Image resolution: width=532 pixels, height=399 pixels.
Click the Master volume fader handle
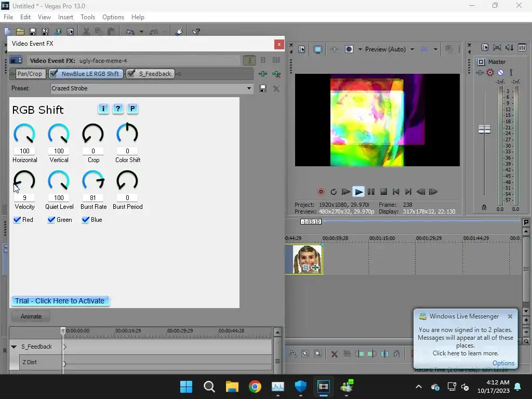coord(484,129)
